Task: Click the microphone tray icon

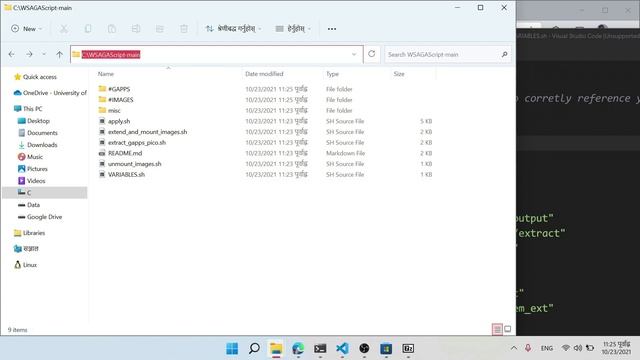Action: pyautogui.click(x=528, y=348)
